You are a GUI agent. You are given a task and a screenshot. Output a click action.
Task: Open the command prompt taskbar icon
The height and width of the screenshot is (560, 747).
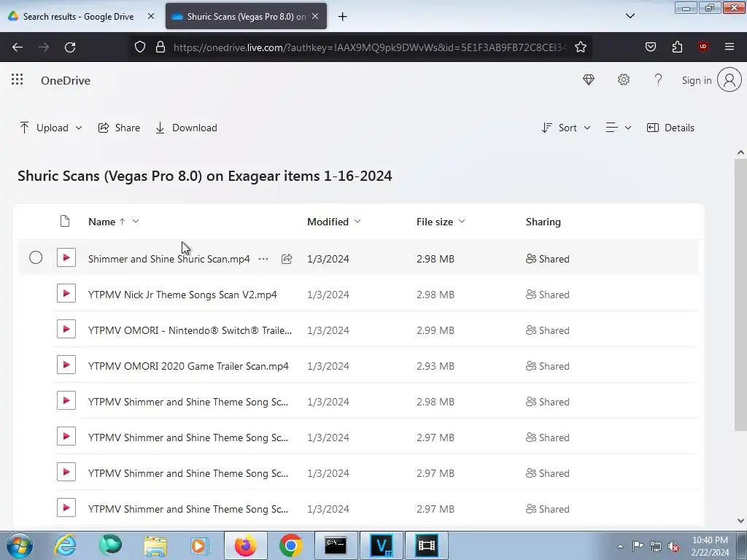click(x=336, y=545)
